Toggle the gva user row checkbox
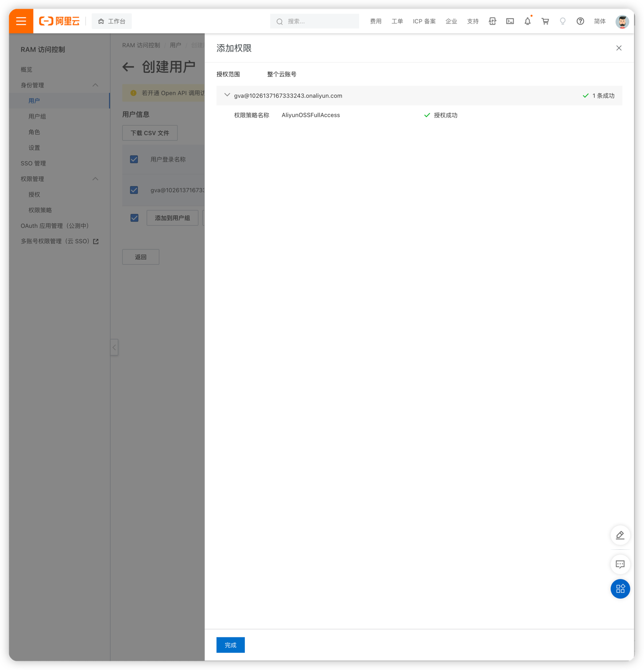This screenshot has width=644, height=670. coord(134,190)
